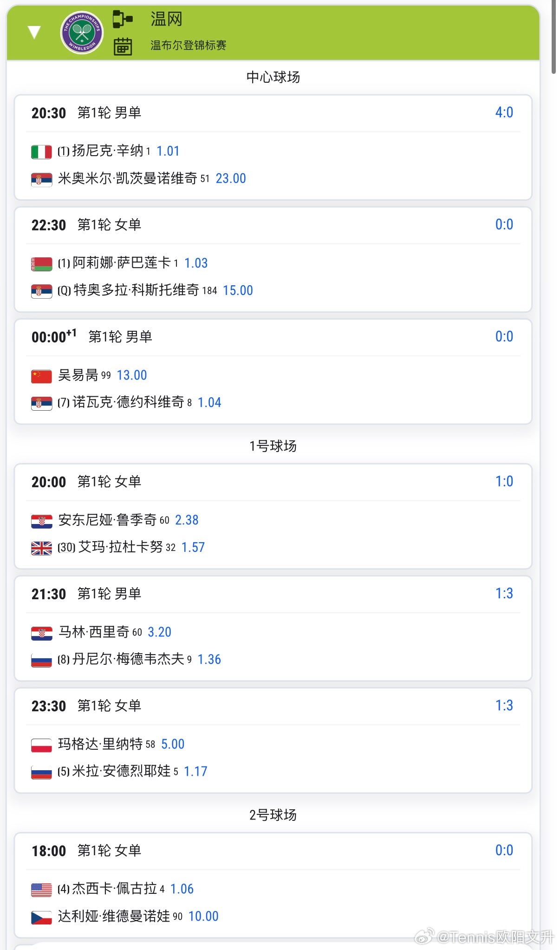
Task: Collapse the Wimbledon section with the white triangle
Action: (x=34, y=32)
